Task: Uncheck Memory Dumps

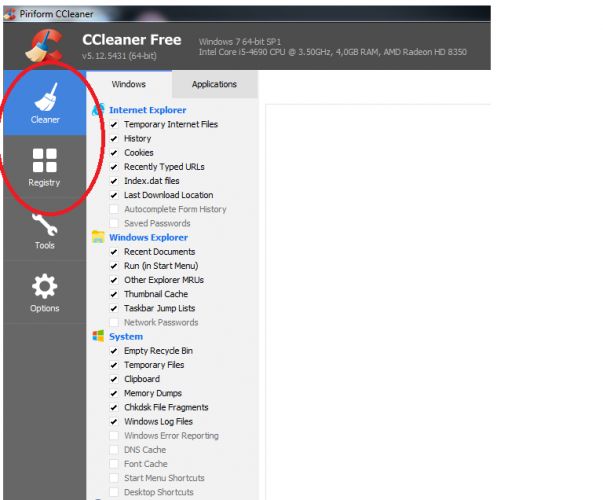Action: [114, 393]
